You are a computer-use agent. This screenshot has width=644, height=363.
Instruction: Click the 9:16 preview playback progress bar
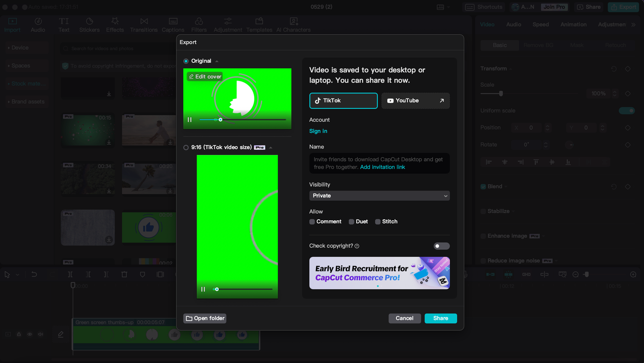243,289
